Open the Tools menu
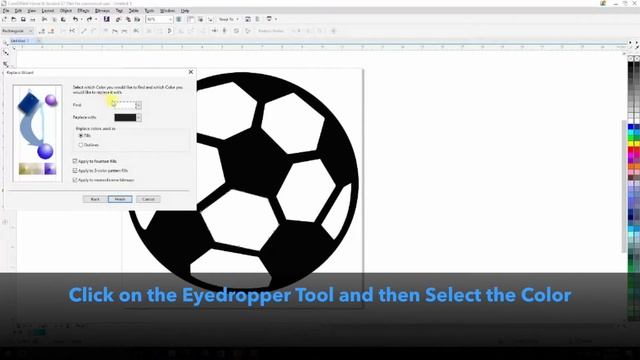 click(149, 11)
